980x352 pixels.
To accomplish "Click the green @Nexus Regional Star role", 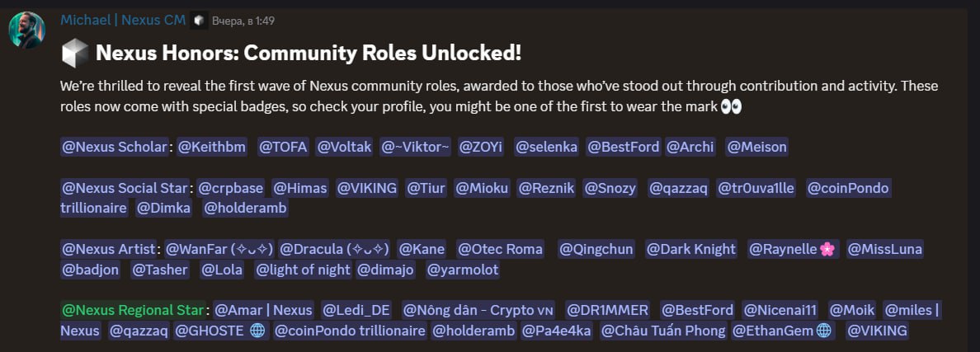I will [x=133, y=310].
